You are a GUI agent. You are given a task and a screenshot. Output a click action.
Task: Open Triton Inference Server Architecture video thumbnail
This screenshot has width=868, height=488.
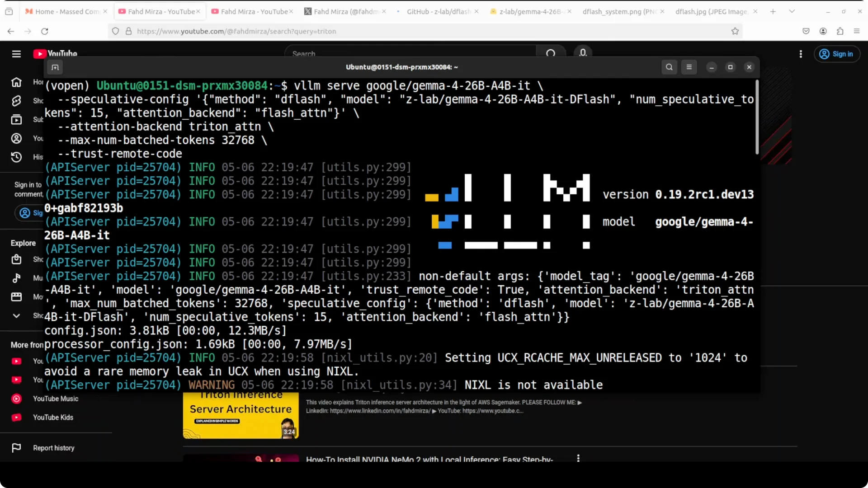(241, 415)
